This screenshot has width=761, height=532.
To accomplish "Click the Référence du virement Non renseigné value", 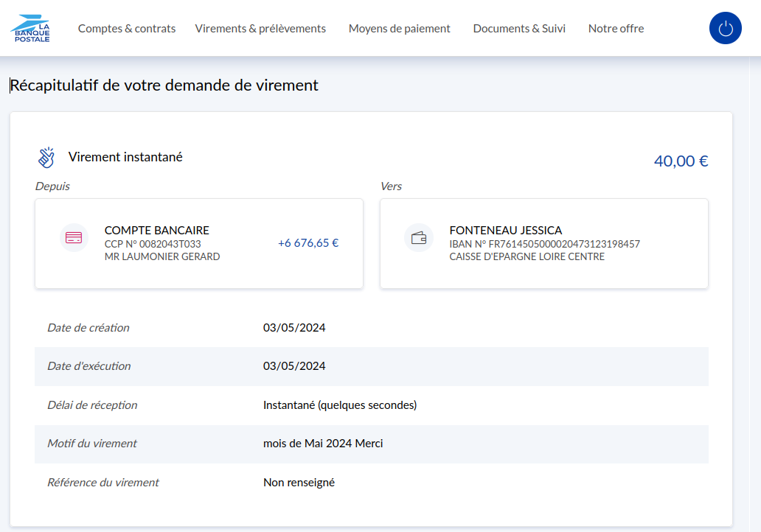I will [x=299, y=483].
